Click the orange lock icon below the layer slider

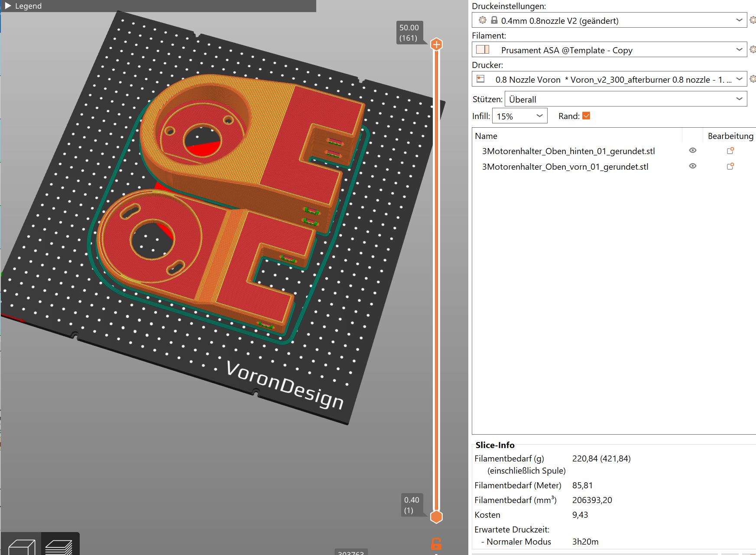pos(436,544)
